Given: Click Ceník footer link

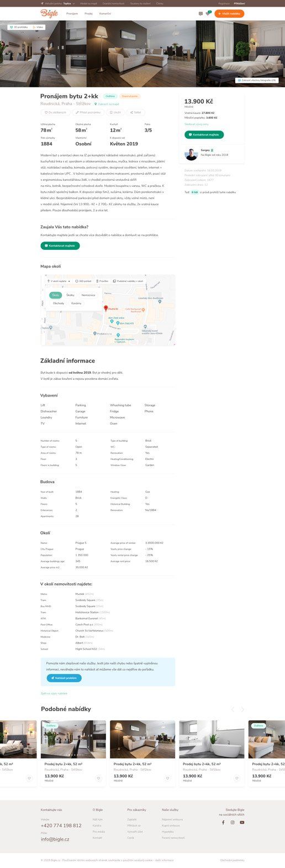Looking at the screenshot, I should (x=130, y=838).
